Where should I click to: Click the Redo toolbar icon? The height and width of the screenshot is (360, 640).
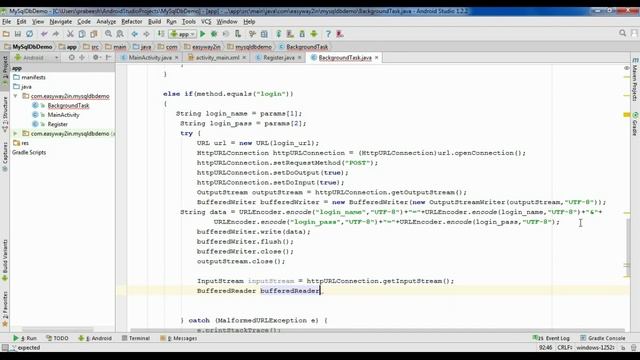pyautogui.click(x=56, y=34)
